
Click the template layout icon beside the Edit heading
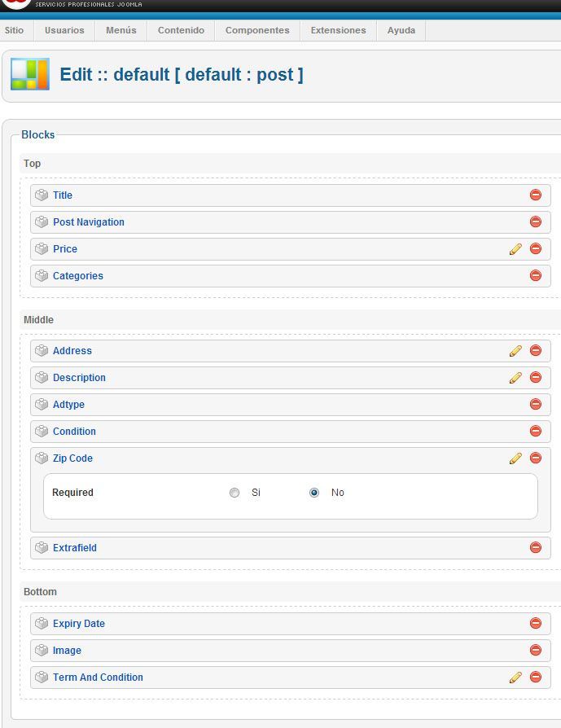point(30,74)
